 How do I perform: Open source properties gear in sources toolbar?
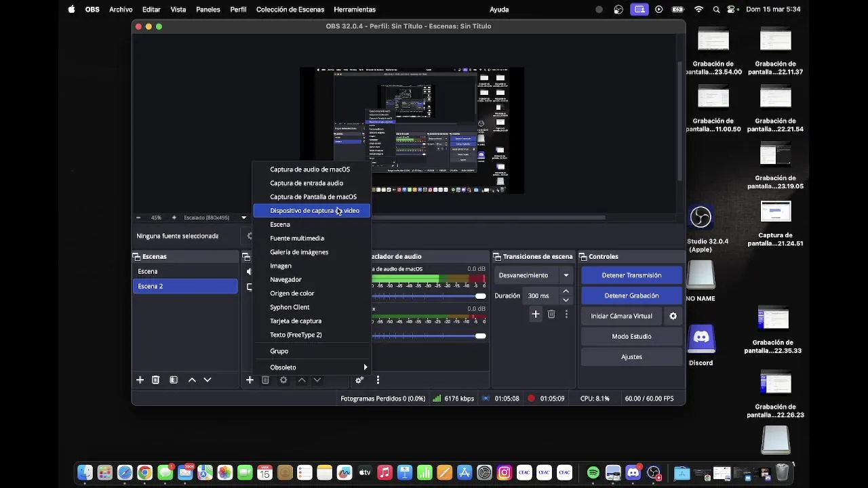tap(283, 380)
